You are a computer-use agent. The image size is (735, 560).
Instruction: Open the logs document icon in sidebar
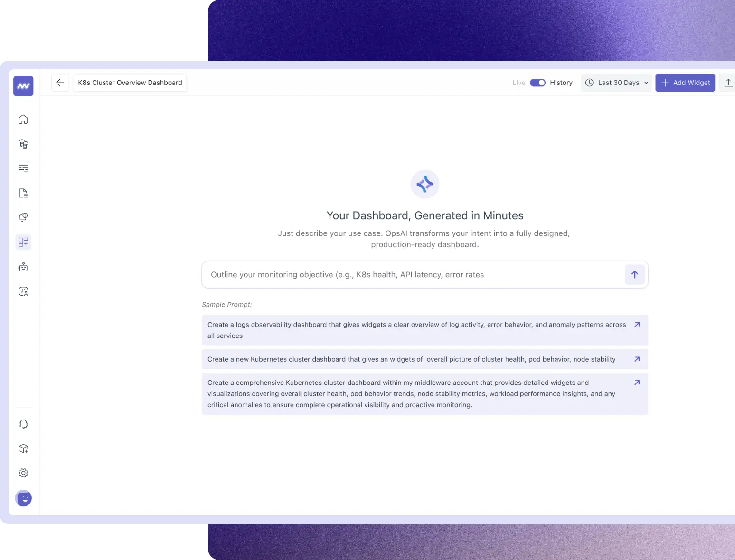pyautogui.click(x=23, y=193)
